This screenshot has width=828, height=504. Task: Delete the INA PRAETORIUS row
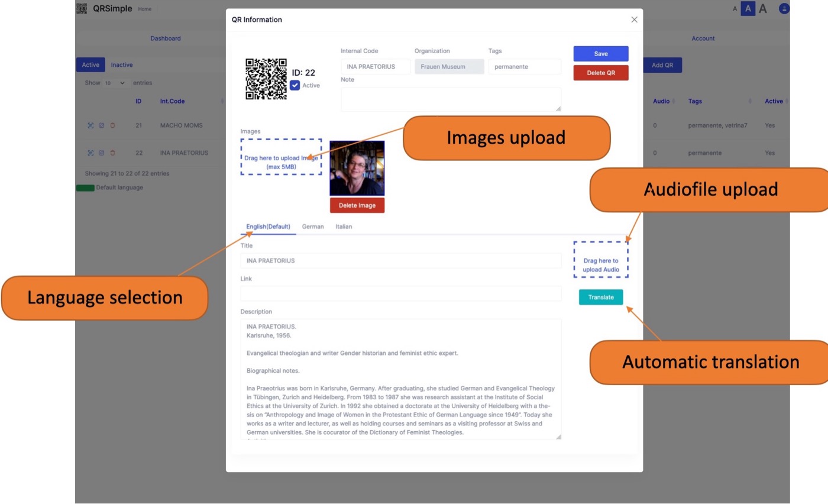coord(112,153)
